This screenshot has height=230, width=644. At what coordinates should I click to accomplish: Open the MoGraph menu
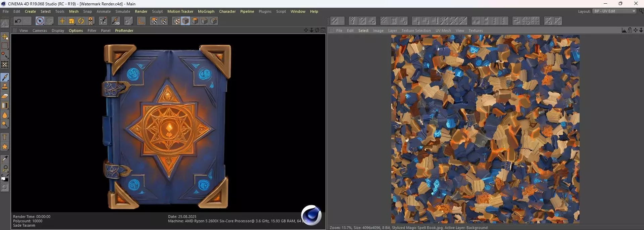tap(206, 11)
